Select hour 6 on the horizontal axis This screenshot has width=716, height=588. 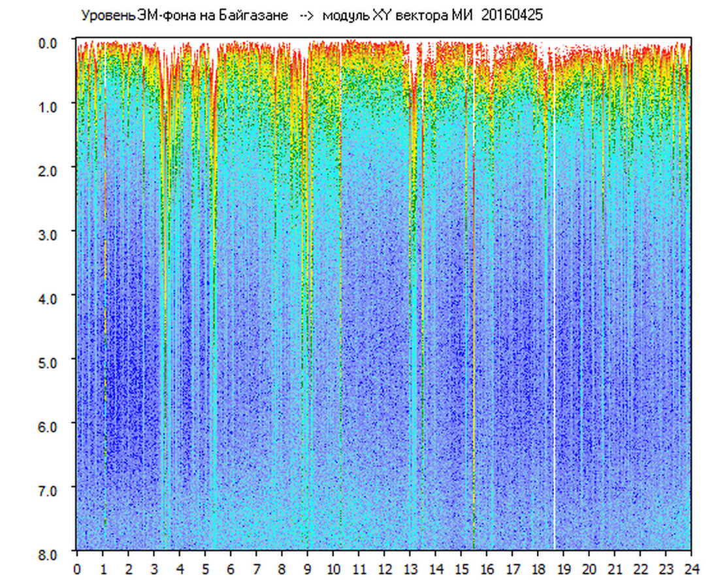click(231, 569)
